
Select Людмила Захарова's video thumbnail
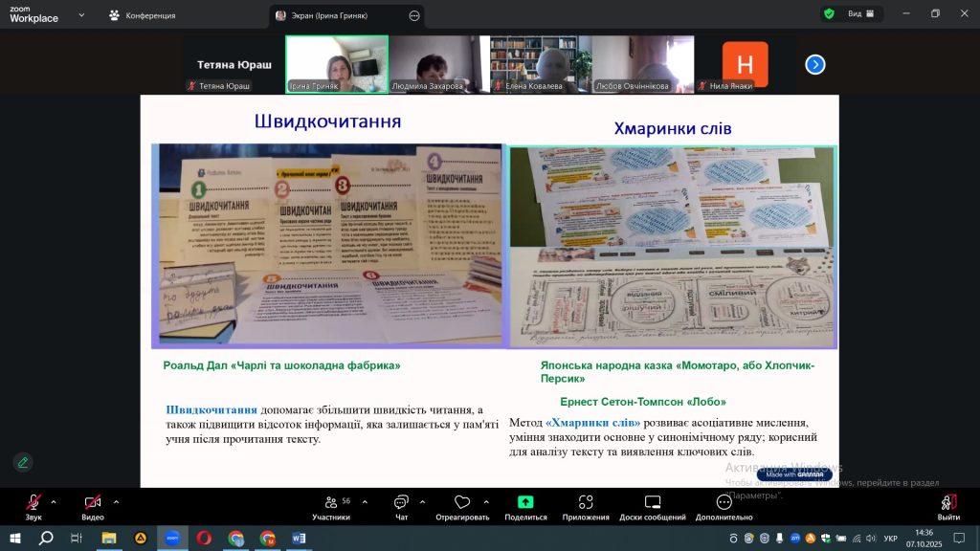pos(438,64)
